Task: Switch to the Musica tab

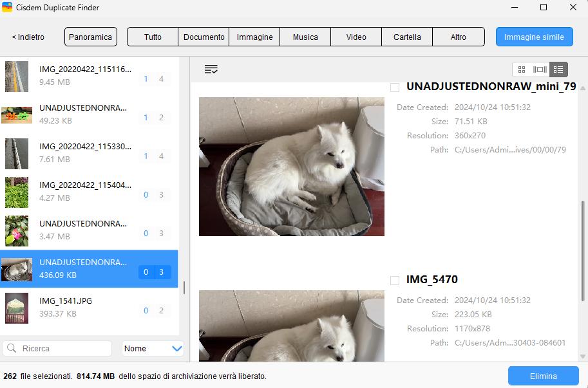Action: click(x=305, y=37)
